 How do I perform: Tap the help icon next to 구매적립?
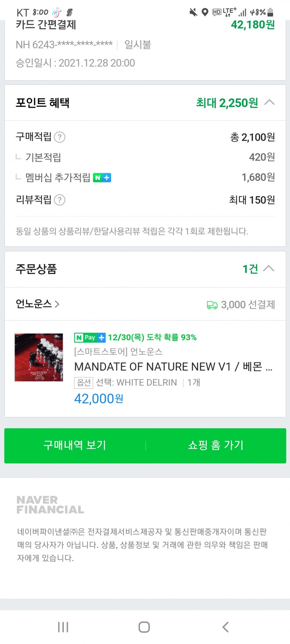point(60,137)
